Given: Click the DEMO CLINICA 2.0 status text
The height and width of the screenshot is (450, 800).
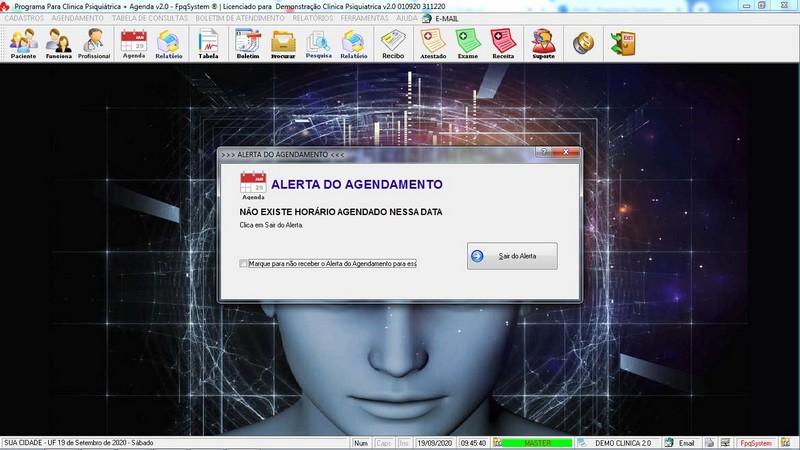Looking at the screenshot, I should point(623,443).
